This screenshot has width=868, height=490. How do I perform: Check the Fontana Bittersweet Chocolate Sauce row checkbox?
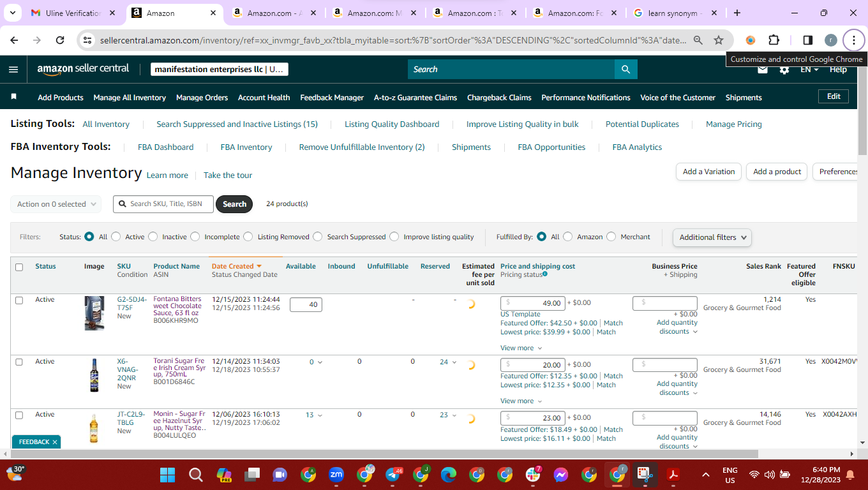[19, 300]
